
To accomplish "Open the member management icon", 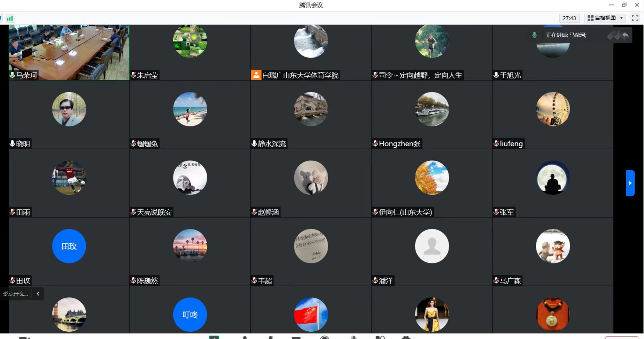I will (245, 337).
